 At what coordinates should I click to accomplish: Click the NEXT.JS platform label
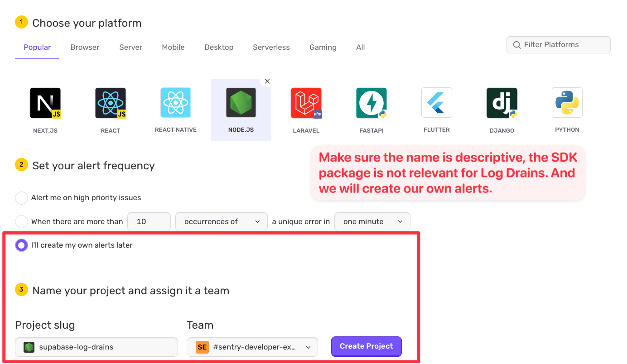pos(45,131)
